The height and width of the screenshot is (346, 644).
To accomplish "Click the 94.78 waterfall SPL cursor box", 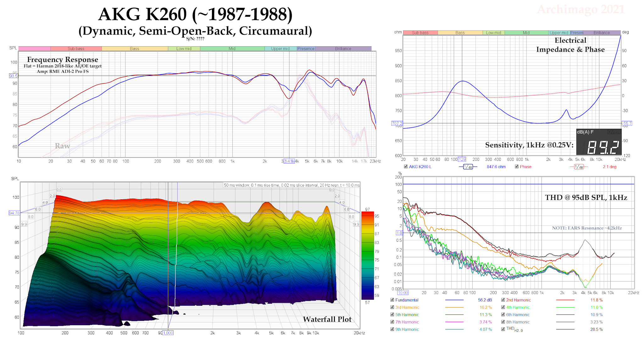I will pyautogui.click(x=14, y=213).
